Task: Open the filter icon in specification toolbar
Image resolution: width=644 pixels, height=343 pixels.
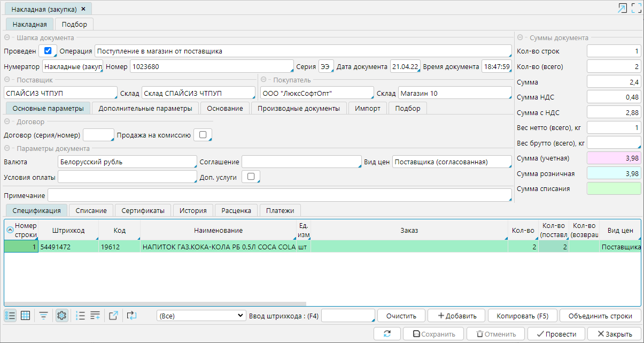Action: click(44, 316)
